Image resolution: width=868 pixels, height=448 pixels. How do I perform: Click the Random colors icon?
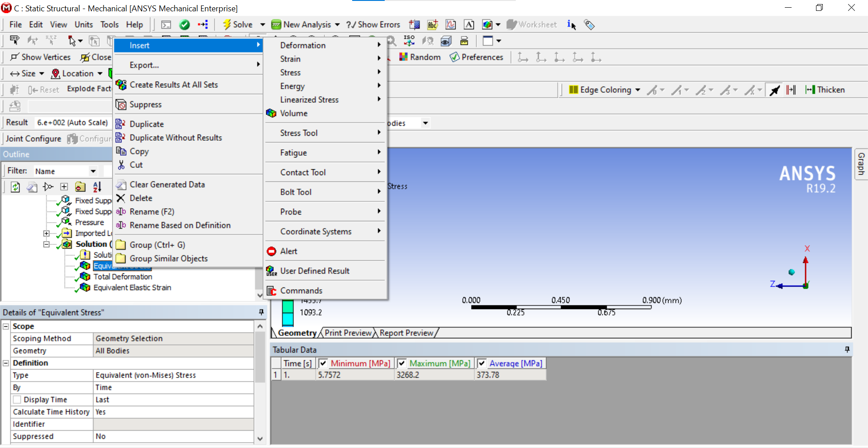point(404,57)
